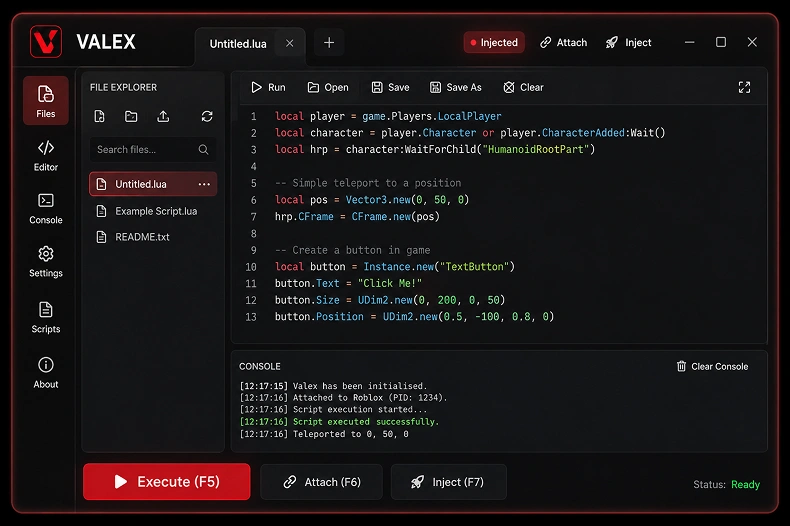Image resolution: width=790 pixels, height=526 pixels.
Task: Select Untitled.lua in the file list
Action: click(x=153, y=184)
